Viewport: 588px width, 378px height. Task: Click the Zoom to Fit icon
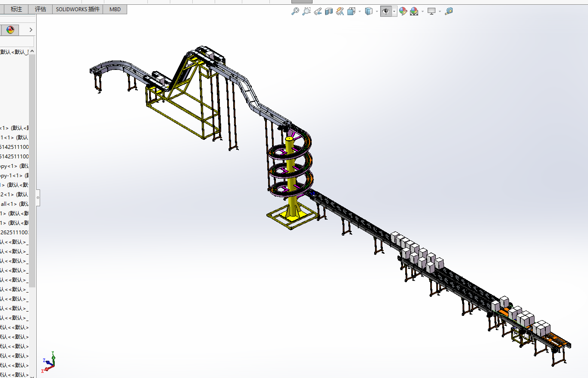coord(295,11)
